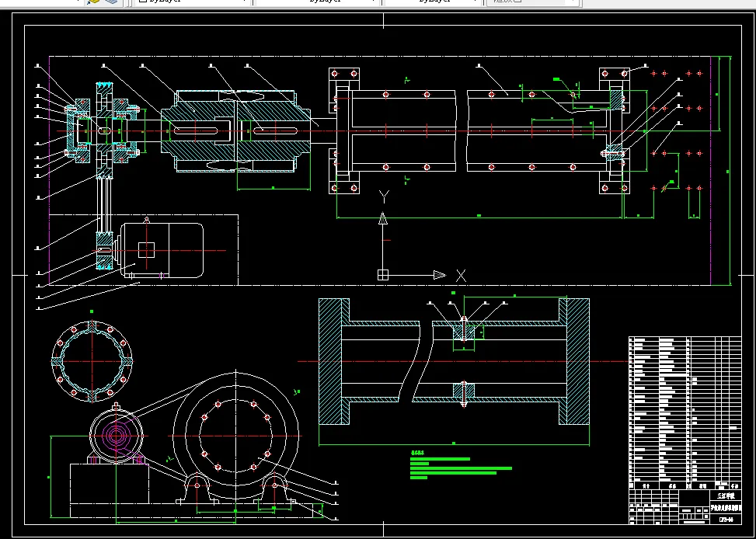The height and width of the screenshot is (539, 756).
Task: Select the parts list table above title block
Action: pyautogui.click(x=685, y=413)
